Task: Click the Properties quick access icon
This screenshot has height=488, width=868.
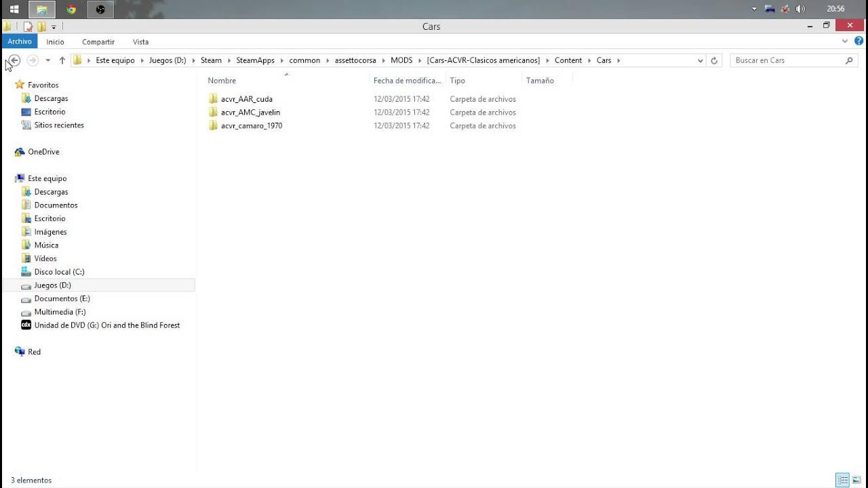Action: [28, 27]
